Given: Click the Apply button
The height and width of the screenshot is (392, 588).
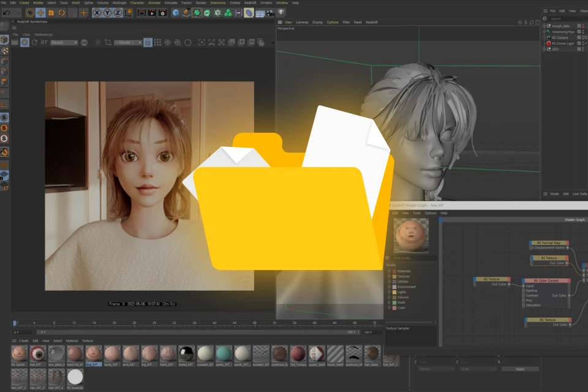Looking at the screenshot, I should click(520, 369).
